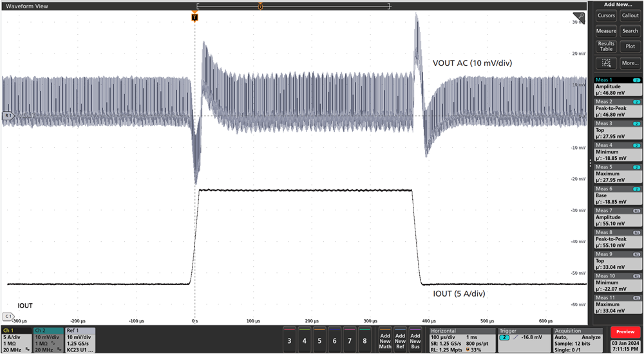Select the Meas 11 Maximum badge
The image size is (644, 354).
(x=618, y=304)
